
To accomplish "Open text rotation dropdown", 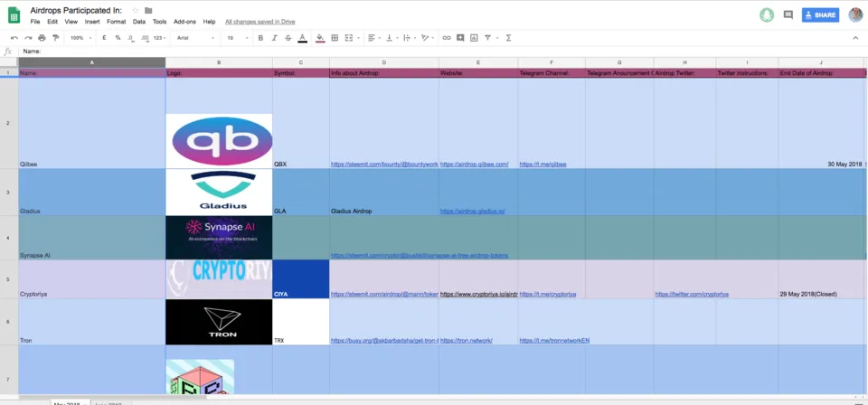I will coord(427,38).
